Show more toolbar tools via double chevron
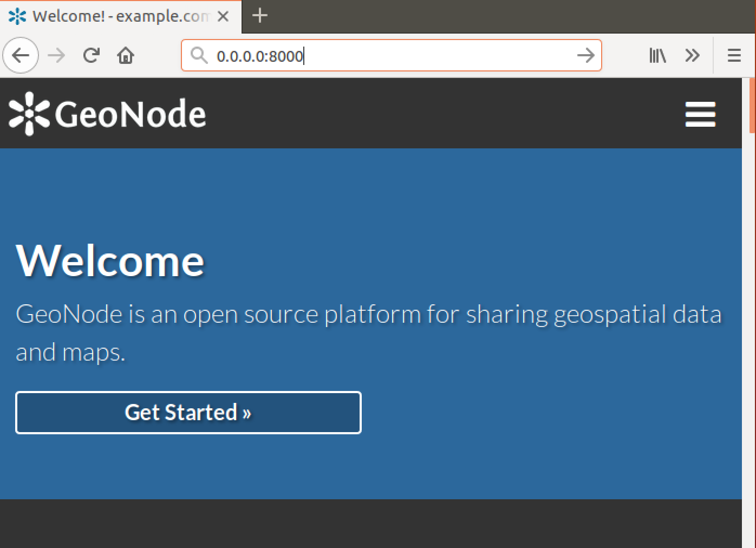This screenshot has height=548, width=756. point(692,55)
